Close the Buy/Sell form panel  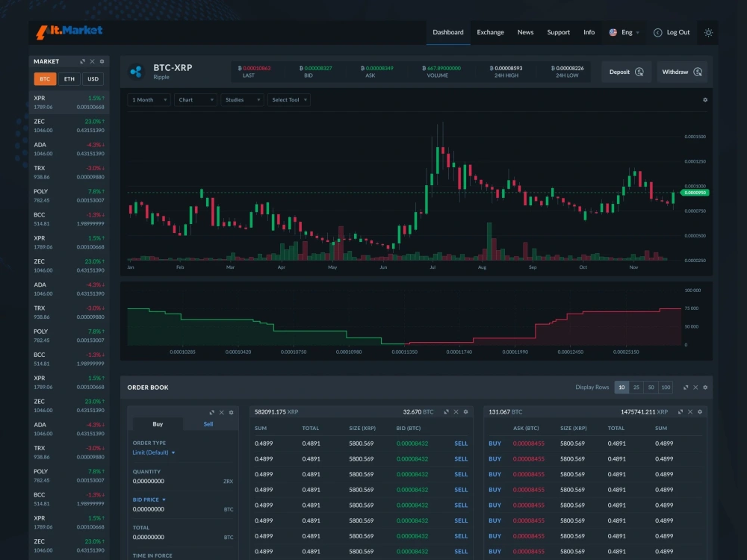coord(222,412)
